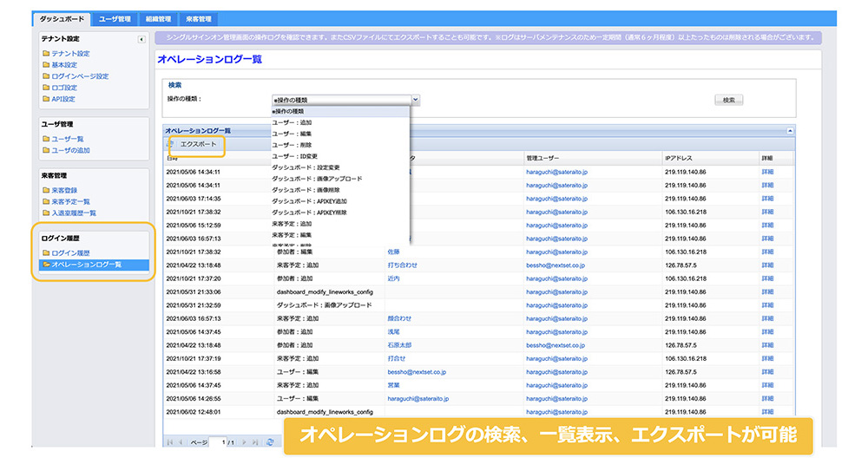Click the pager refresh icon at the bottom

[270, 442]
